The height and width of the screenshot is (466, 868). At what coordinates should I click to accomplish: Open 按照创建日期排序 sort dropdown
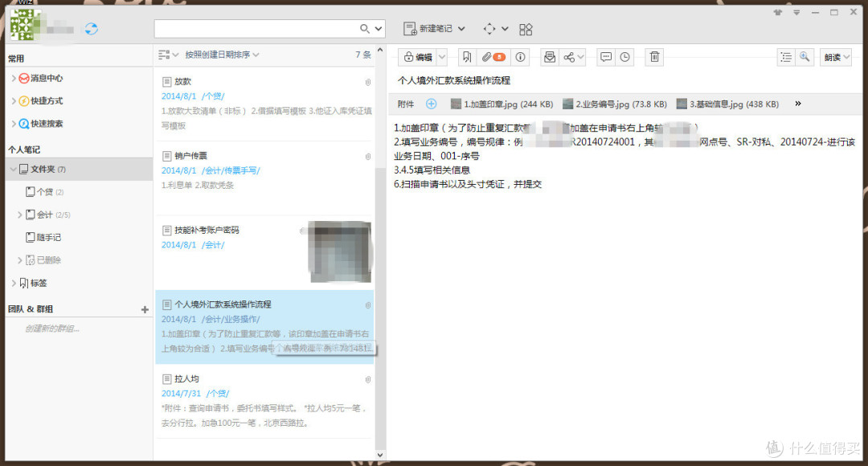222,55
